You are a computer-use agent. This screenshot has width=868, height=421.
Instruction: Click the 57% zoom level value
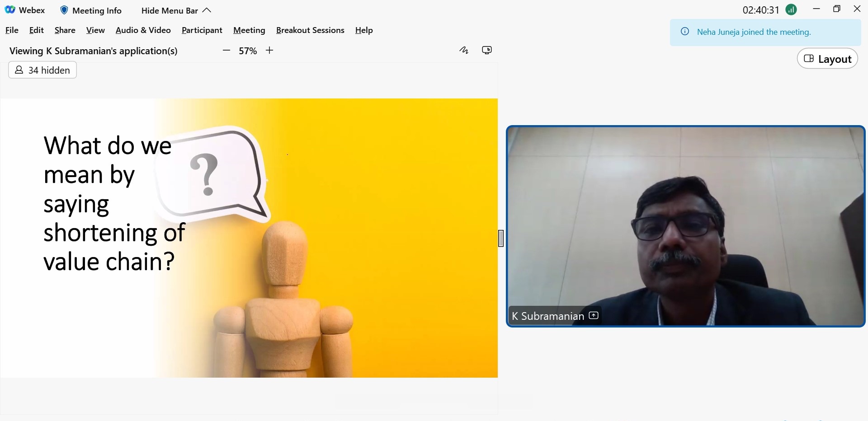[x=248, y=51]
